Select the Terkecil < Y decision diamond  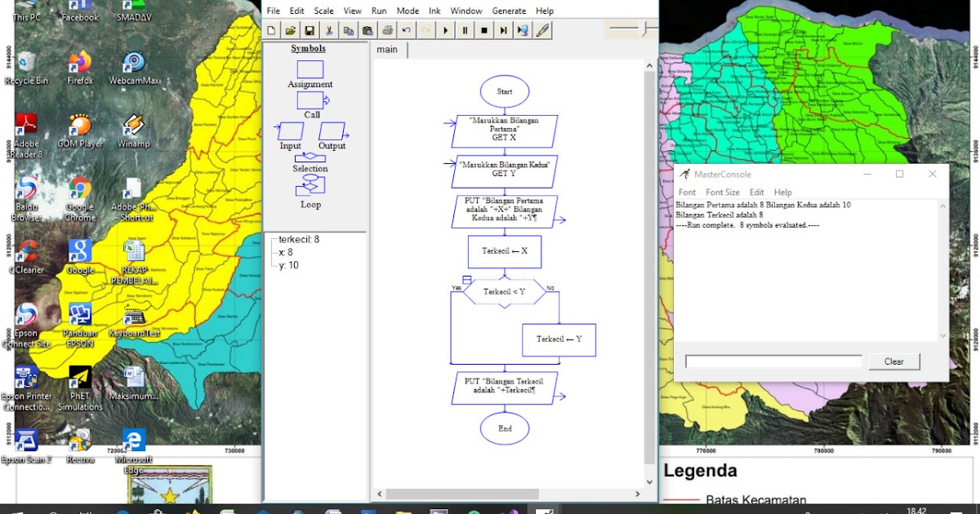[505, 292]
